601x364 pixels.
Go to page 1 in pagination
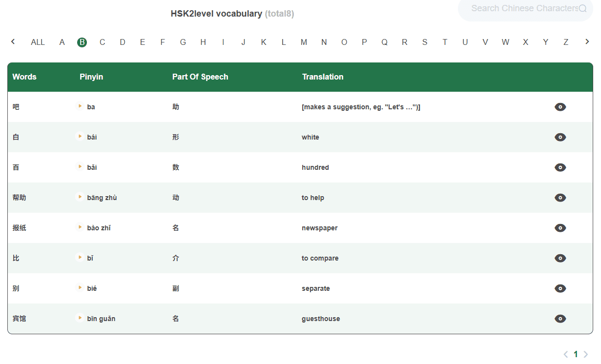pyautogui.click(x=576, y=354)
